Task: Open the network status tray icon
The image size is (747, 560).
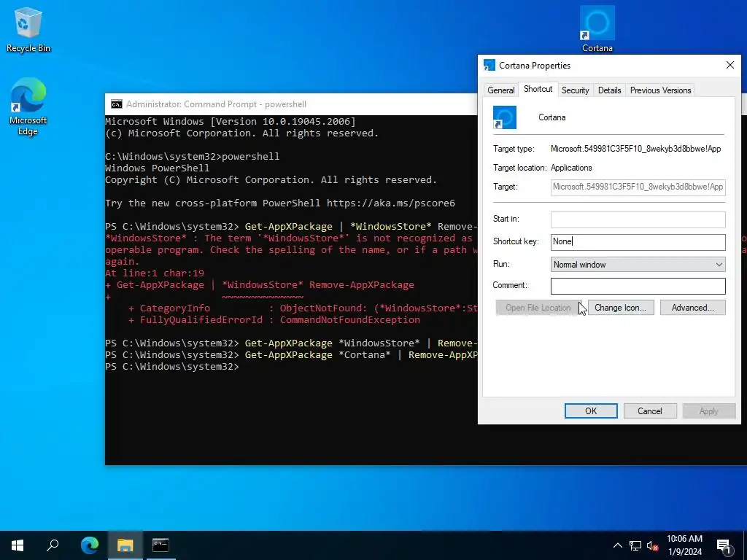Action: point(635,545)
